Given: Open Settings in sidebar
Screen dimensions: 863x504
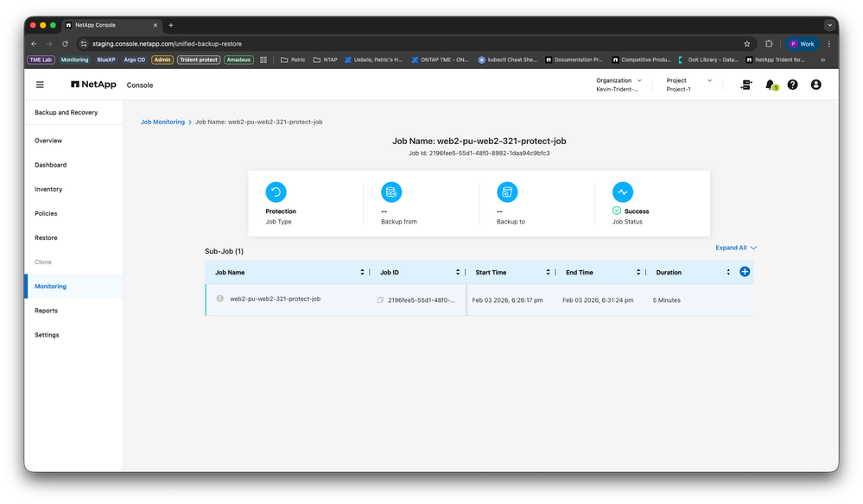Looking at the screenshot, I should pyautogui.click(x=47, y=335).
